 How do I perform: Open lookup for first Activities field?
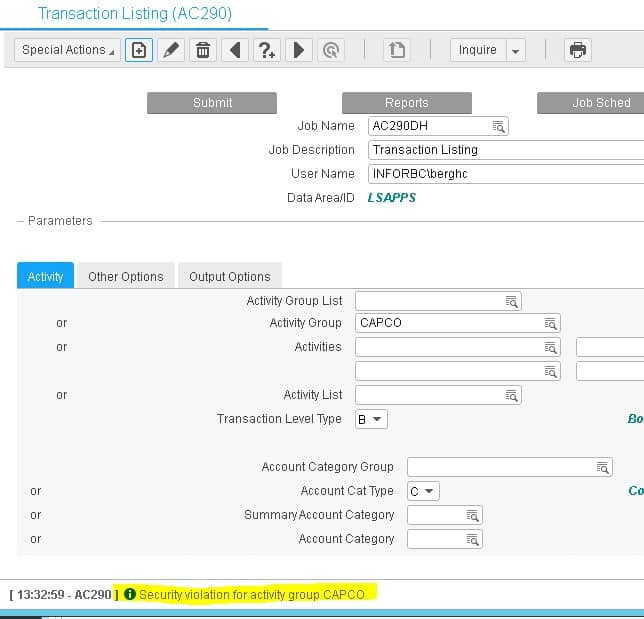tap(550, 348)
